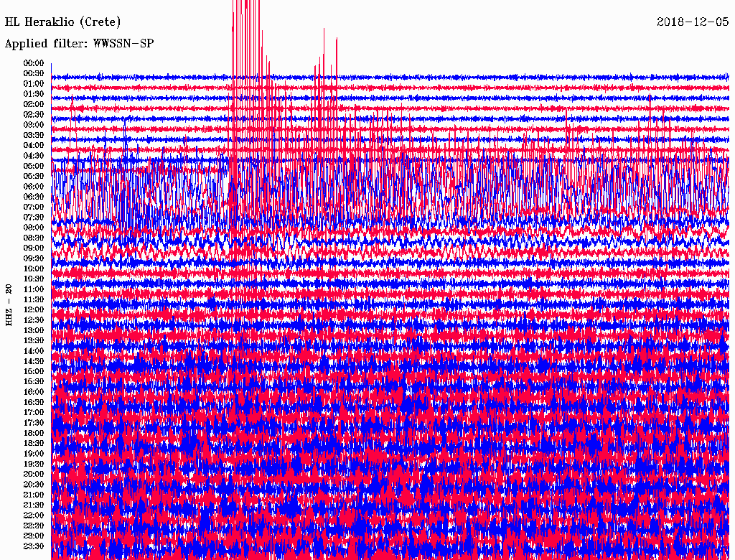Screen dimensions: 735x560
Task: Click the 18:30 time label
Action: click(x=34, y=443)
